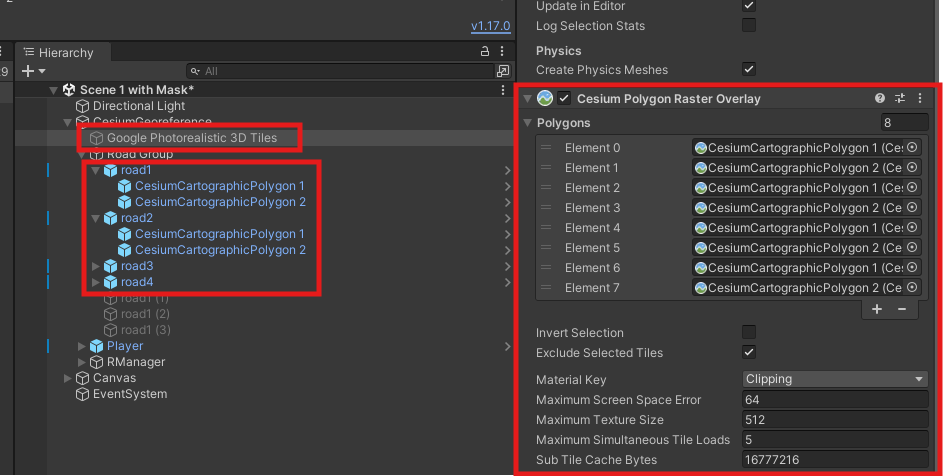Viewport: 943px width, 476px height.
Task: Toggle the Update in Editor checkbox
Action: [x=749, y=5]
